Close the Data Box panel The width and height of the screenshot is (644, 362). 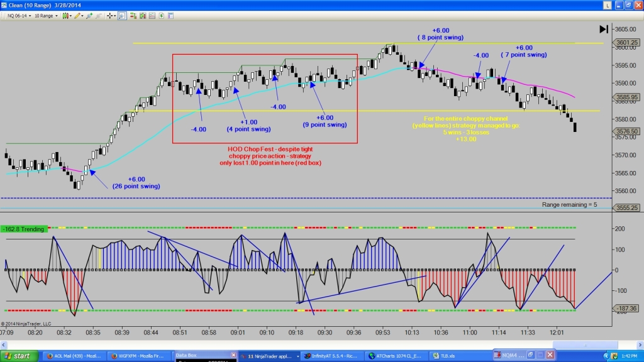(233, 354)
